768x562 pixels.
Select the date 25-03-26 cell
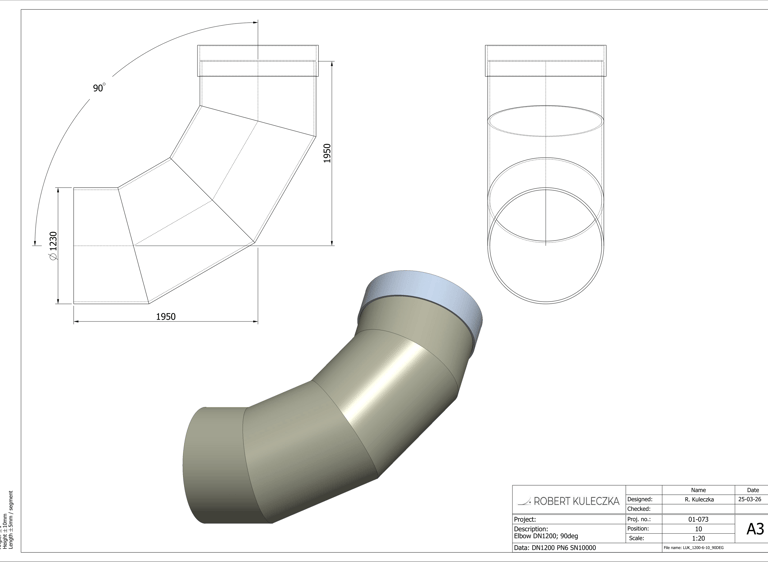(751, 499)
